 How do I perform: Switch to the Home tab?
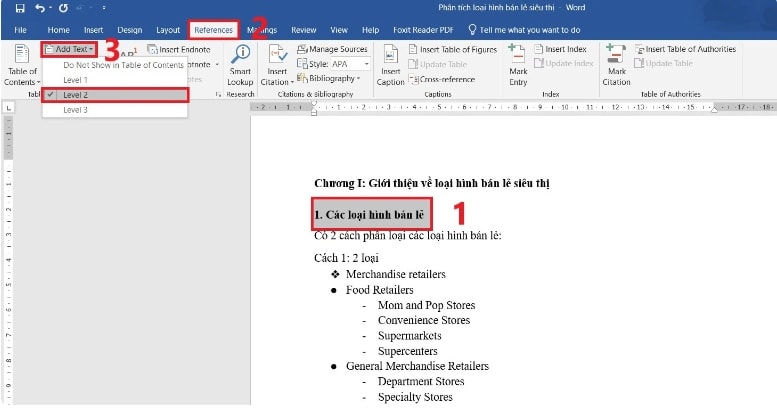[x=58, y=30]
